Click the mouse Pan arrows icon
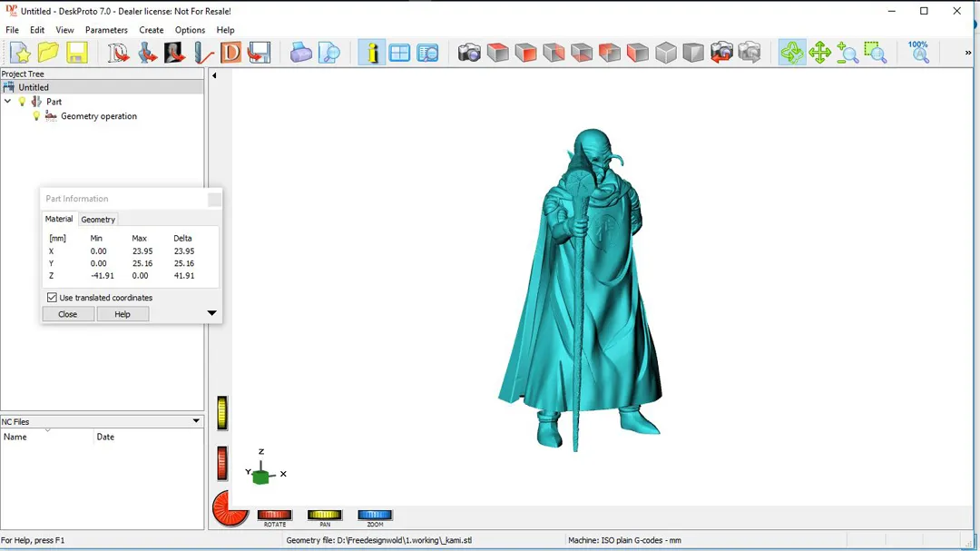980x551 pixels. point(819,53)
